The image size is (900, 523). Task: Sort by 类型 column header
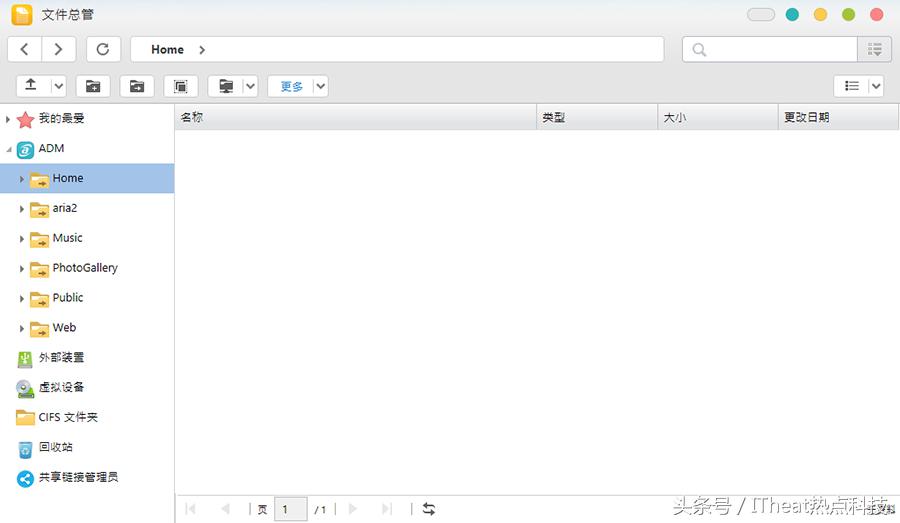(597, 117)
